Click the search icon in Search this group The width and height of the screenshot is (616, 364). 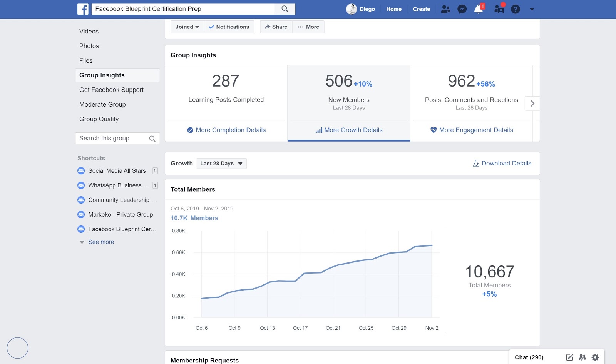[152, 139]
